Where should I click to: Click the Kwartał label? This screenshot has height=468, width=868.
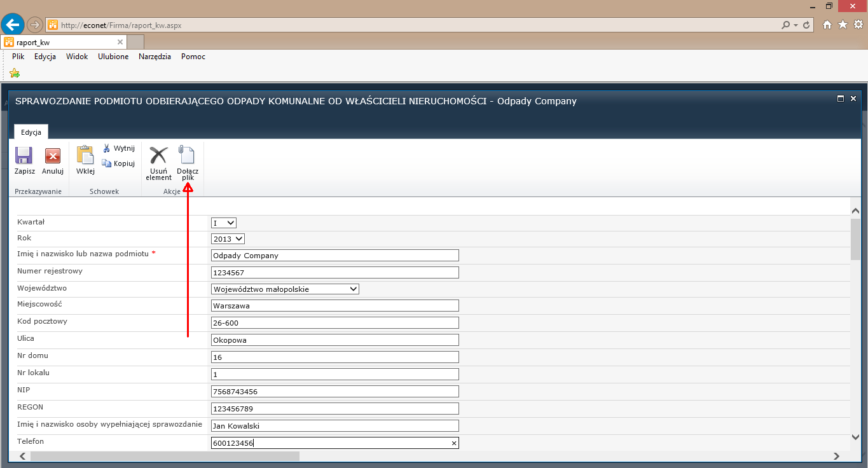coord(31,222)
